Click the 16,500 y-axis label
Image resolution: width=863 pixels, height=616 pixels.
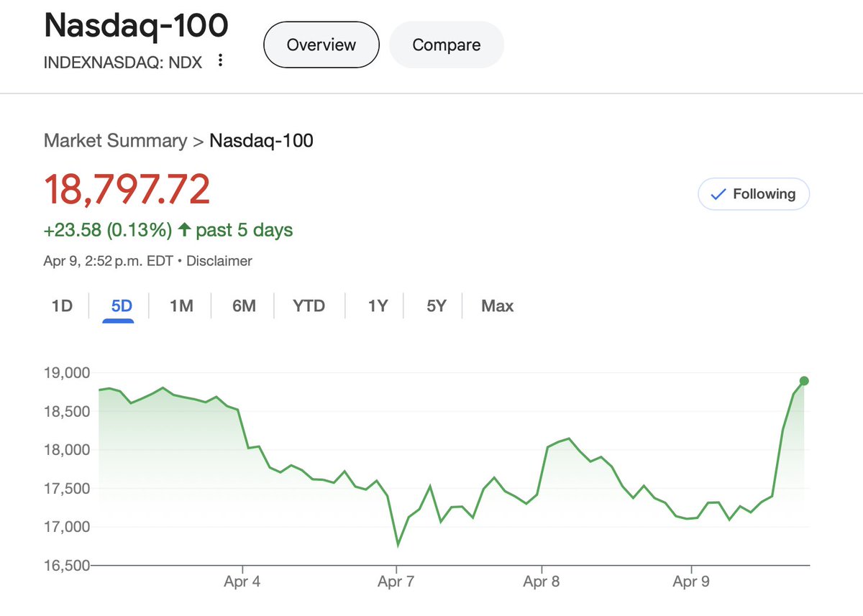pos(66,566)
